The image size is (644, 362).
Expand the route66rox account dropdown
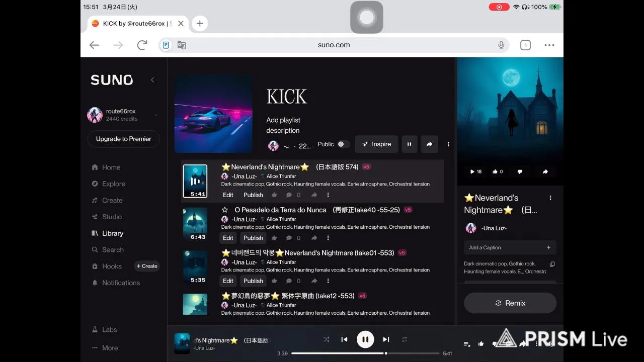pos(155,115)
